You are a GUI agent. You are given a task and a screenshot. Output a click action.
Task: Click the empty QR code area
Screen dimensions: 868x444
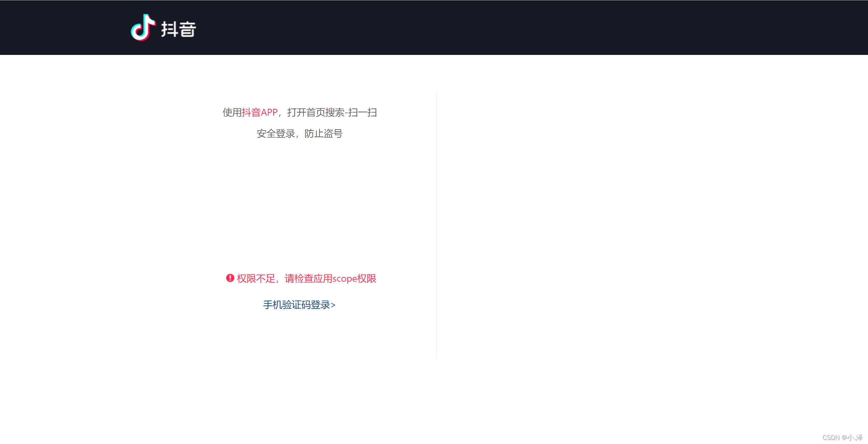click(x=299, y=205)
